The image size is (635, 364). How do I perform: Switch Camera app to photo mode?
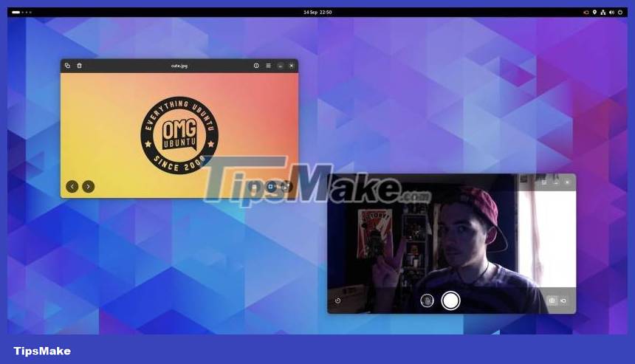[552, 301]
